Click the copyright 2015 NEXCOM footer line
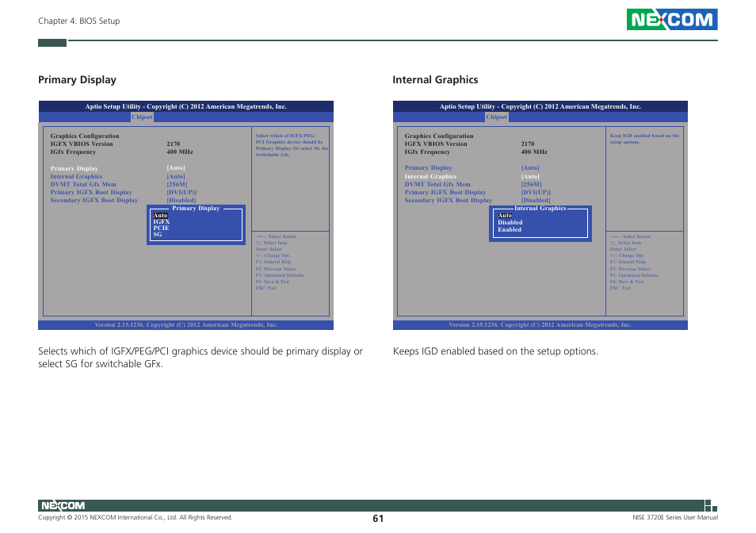 135,517
